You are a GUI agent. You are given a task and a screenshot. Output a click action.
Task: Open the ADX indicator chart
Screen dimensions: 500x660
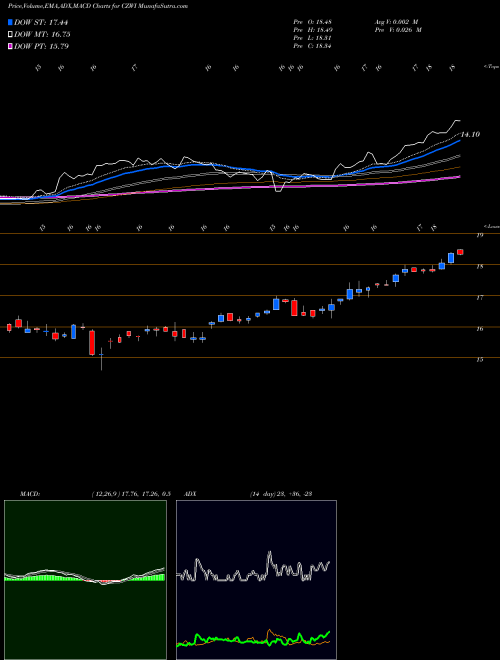256,580
